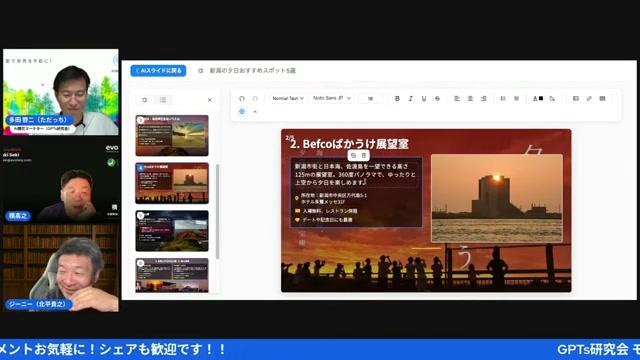This screenshot has width=640, height=360.
Task: Insert a numbered list
Action: [x=503, y=98]
